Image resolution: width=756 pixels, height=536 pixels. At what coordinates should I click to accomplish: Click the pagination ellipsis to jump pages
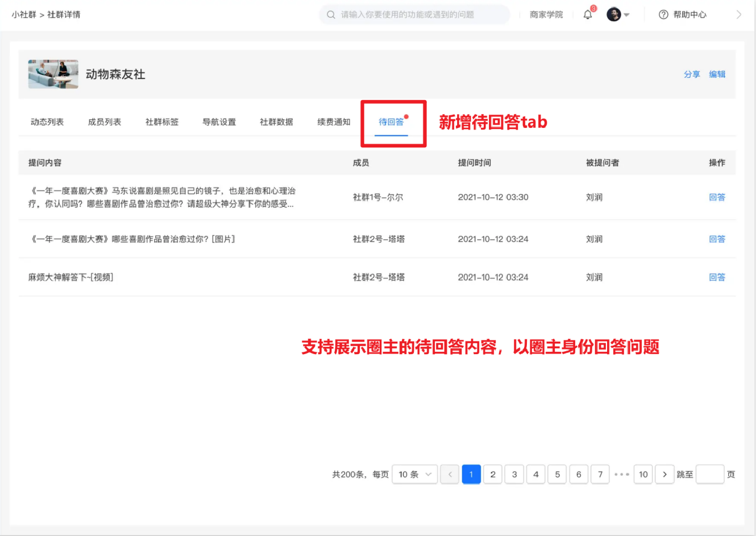pos(621,474)
